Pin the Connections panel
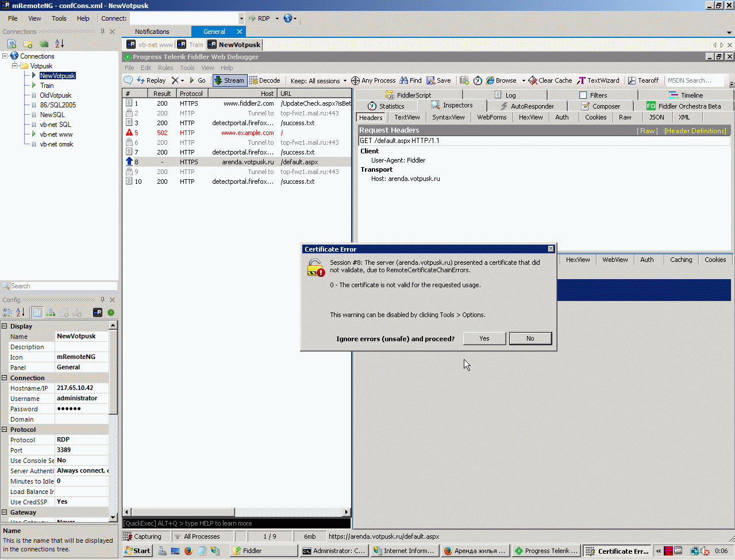 point(102,32)
